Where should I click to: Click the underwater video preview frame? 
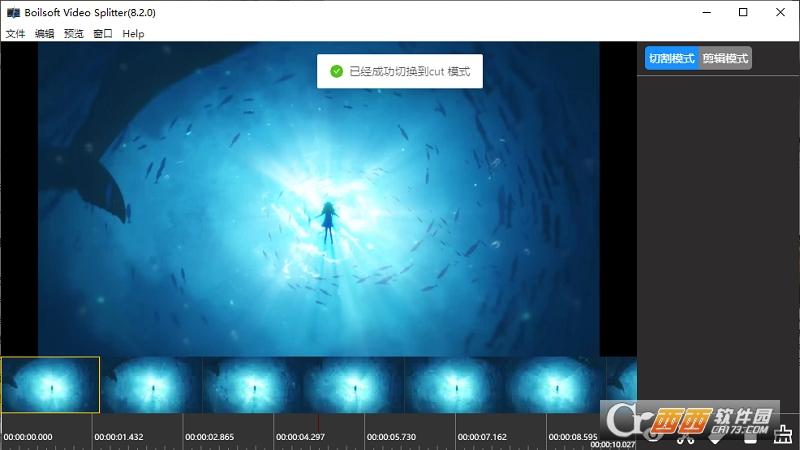318,199
